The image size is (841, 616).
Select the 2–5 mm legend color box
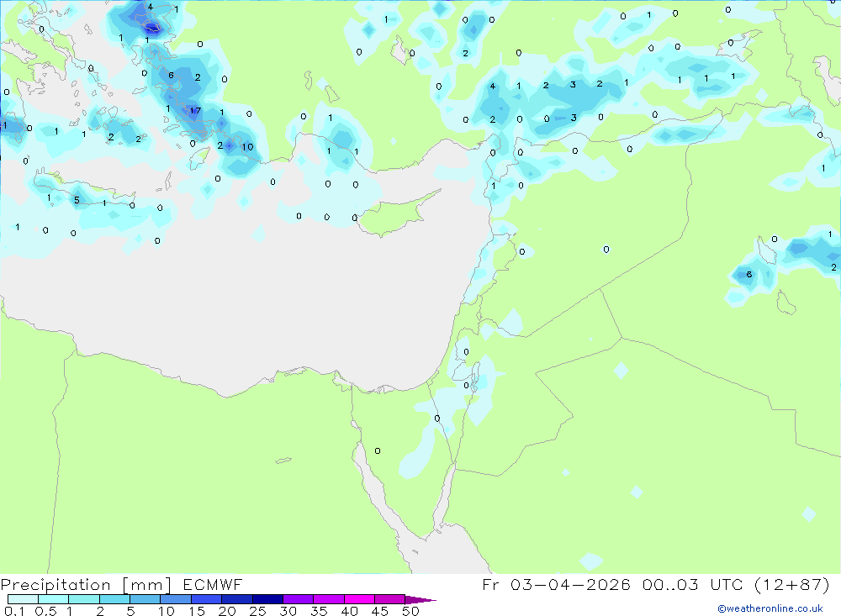pyautogui.click(x=114, y=599)
